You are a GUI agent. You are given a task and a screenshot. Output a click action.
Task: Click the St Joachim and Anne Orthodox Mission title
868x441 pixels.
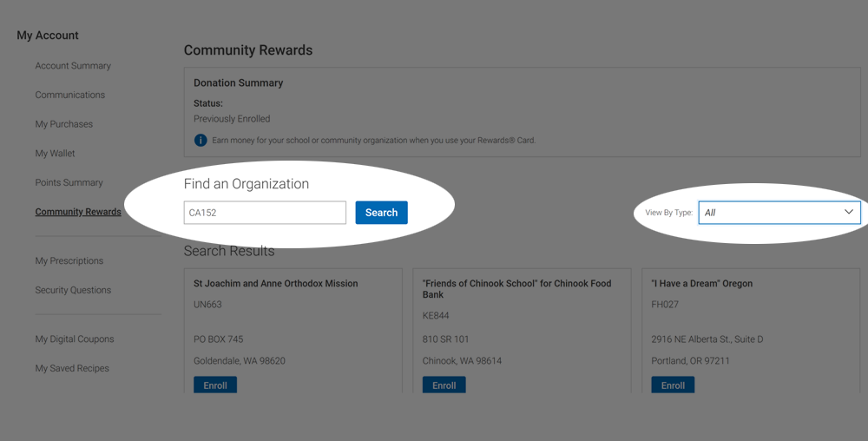click(276, 283)
